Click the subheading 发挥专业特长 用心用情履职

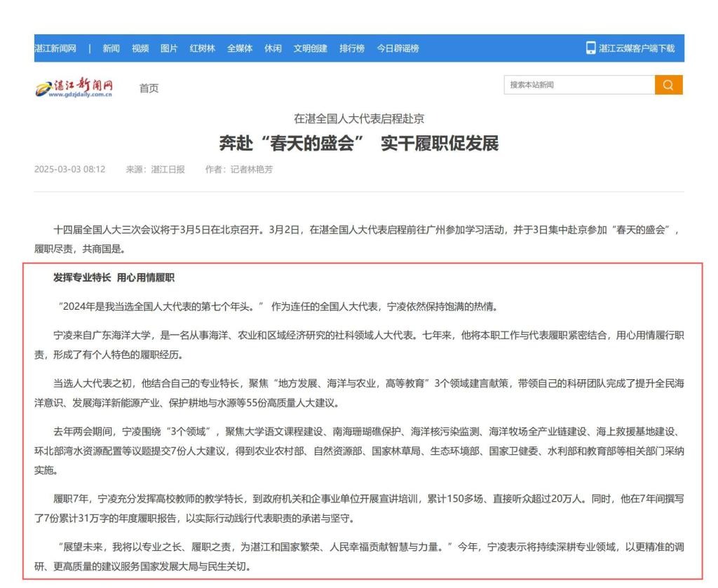[114, 278]
